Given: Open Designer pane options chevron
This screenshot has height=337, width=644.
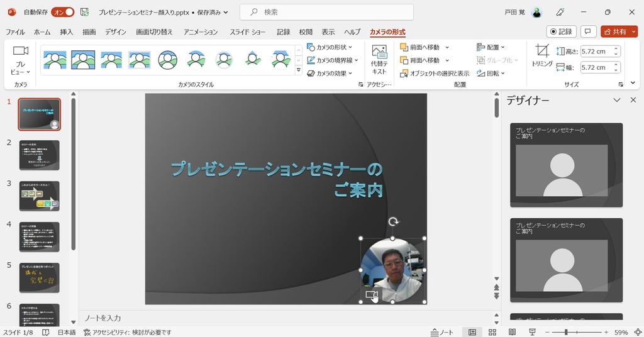Looking at the screenshot, I should click(x=617, y=100).
